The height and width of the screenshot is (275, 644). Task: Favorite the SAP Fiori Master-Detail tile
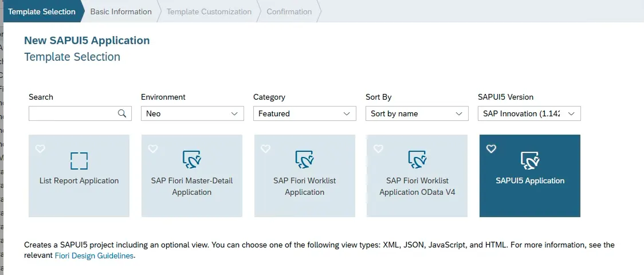coord(153,148)
